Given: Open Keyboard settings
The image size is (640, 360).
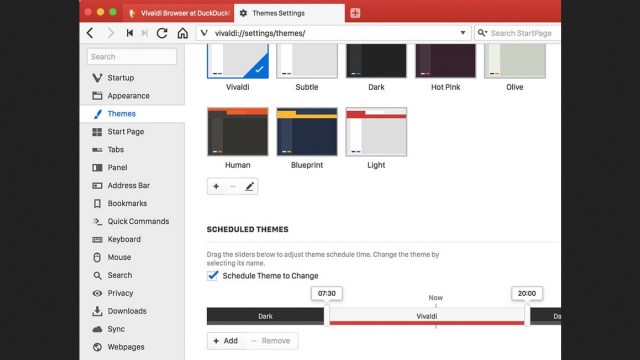Looking at the screenshot, I should [x=132, y=239].
